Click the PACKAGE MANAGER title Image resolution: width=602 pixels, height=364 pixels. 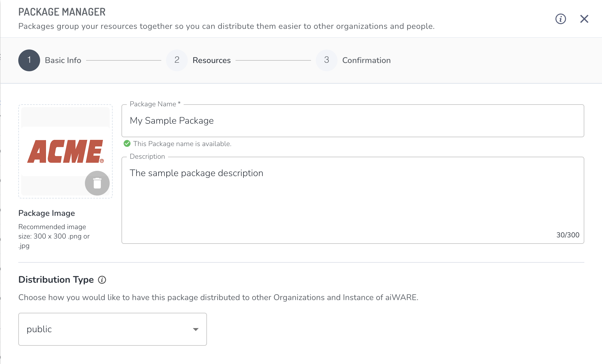point(62,12)
